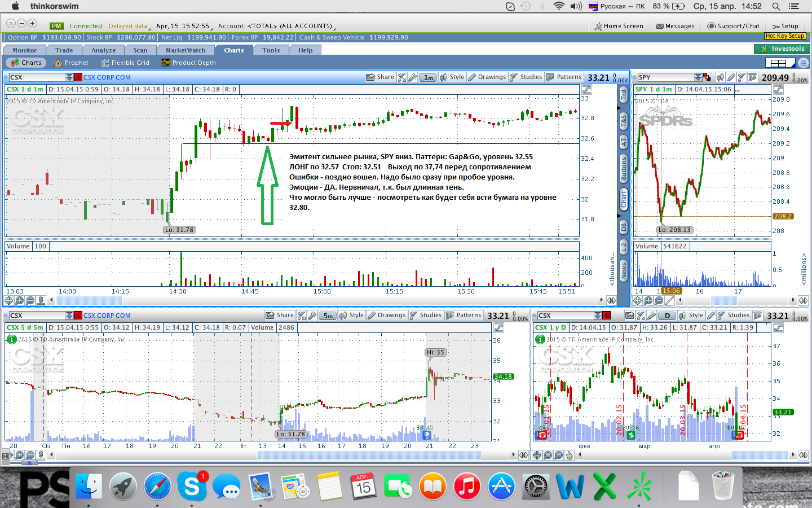
Task: Switch to the MarketWatch tab
Action: tap(186, 50)
